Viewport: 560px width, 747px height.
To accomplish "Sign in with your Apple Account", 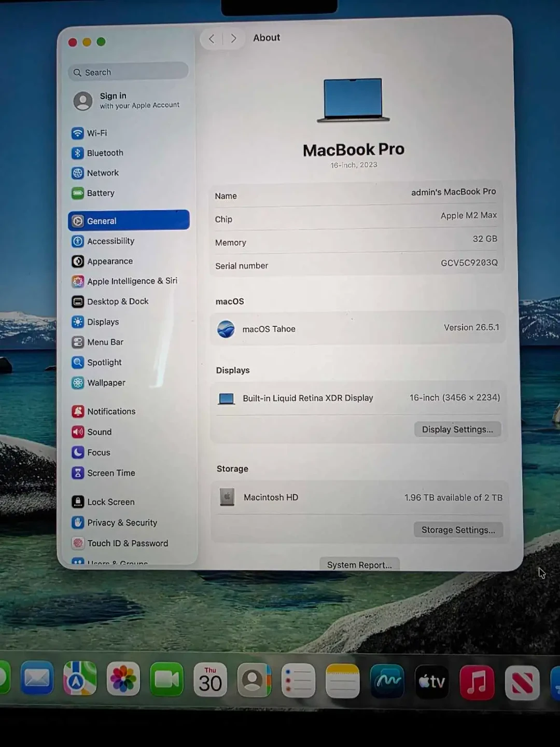I will point(128,101).
